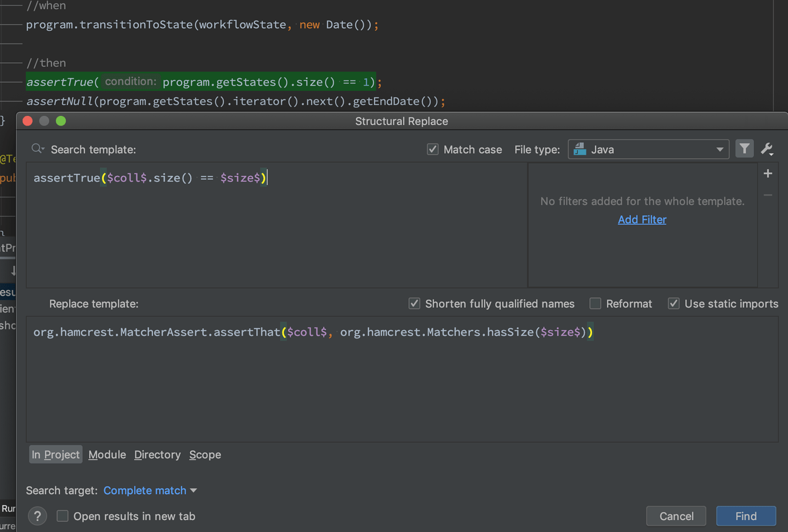This screenshot has height=532, width=788.
Task: Switch to the Directory scope tab
Action: click(157, 455)
